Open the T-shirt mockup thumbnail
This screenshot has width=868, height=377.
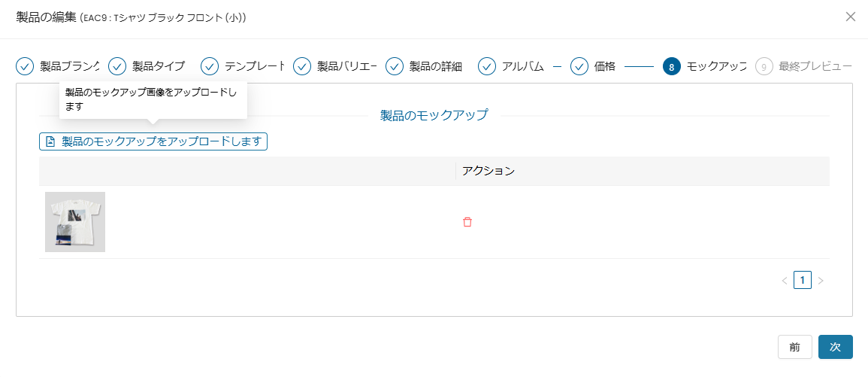tap(75, 222)
